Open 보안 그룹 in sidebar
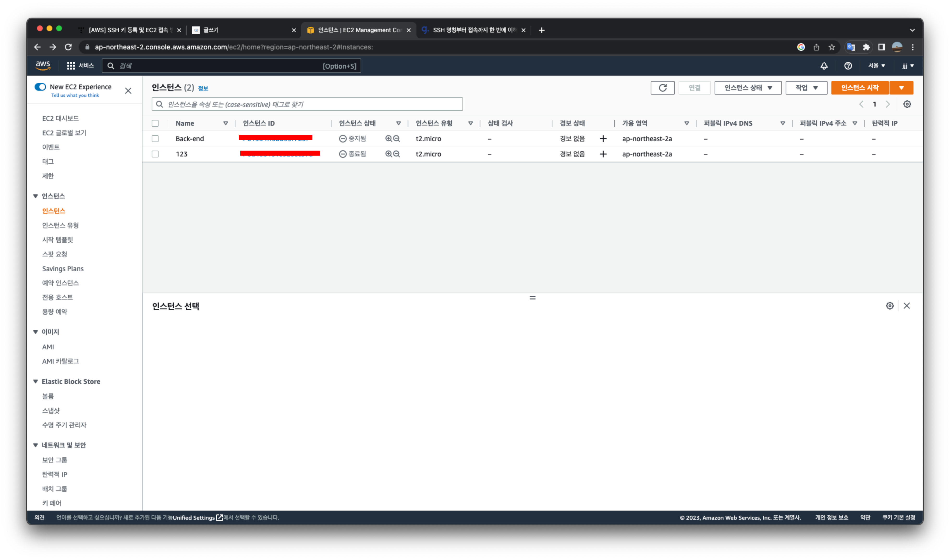 54,460
